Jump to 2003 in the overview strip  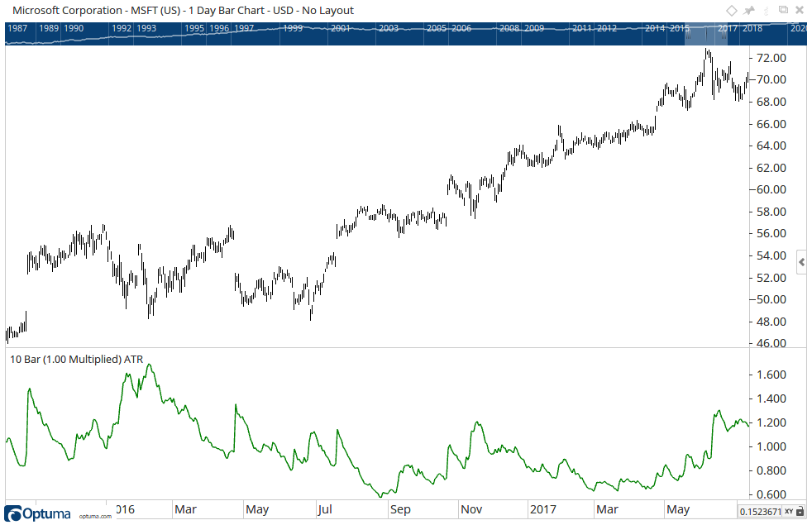coord(389,28)
